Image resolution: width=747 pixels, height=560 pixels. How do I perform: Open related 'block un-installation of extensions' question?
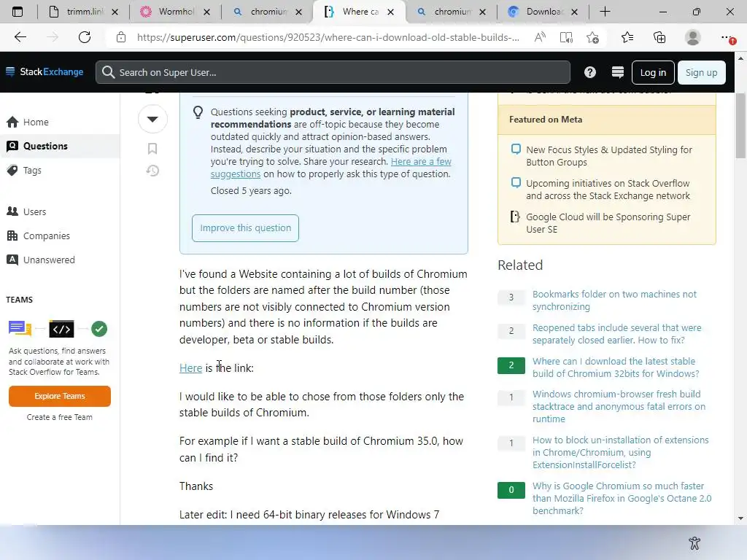tap(620, 452)
